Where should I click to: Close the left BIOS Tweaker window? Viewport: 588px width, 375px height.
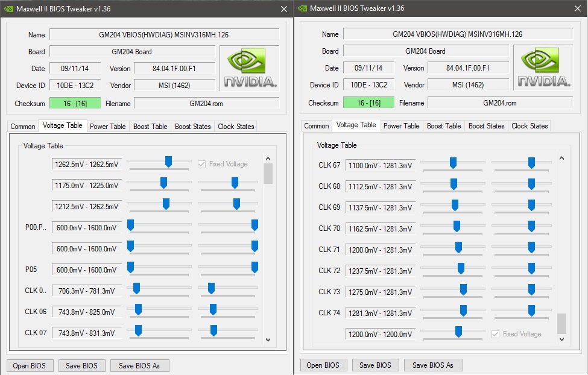coord(284,9)
